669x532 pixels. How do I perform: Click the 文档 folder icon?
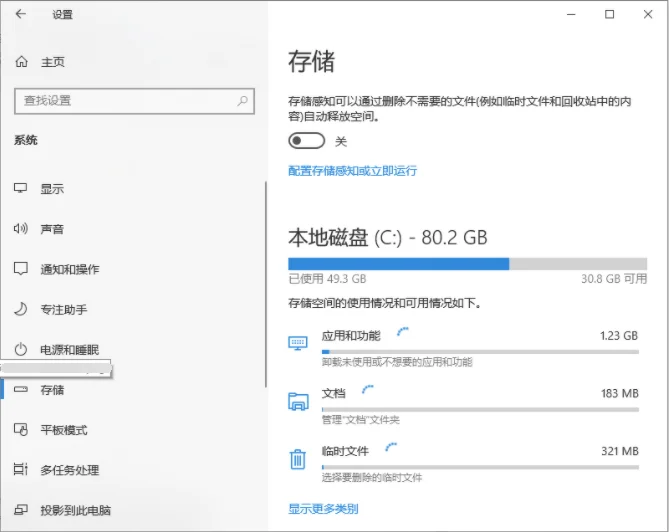(x=298, y=401)
